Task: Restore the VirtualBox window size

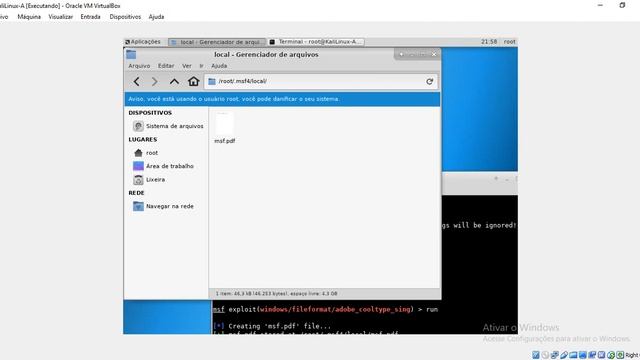Action: click(x=622, y=5)
